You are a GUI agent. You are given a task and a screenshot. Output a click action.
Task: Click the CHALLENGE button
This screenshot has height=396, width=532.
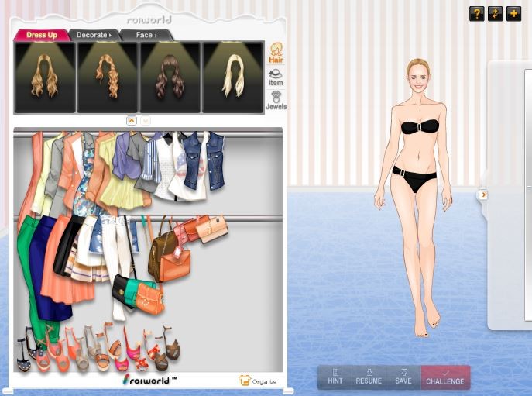(x=445, y=377)
